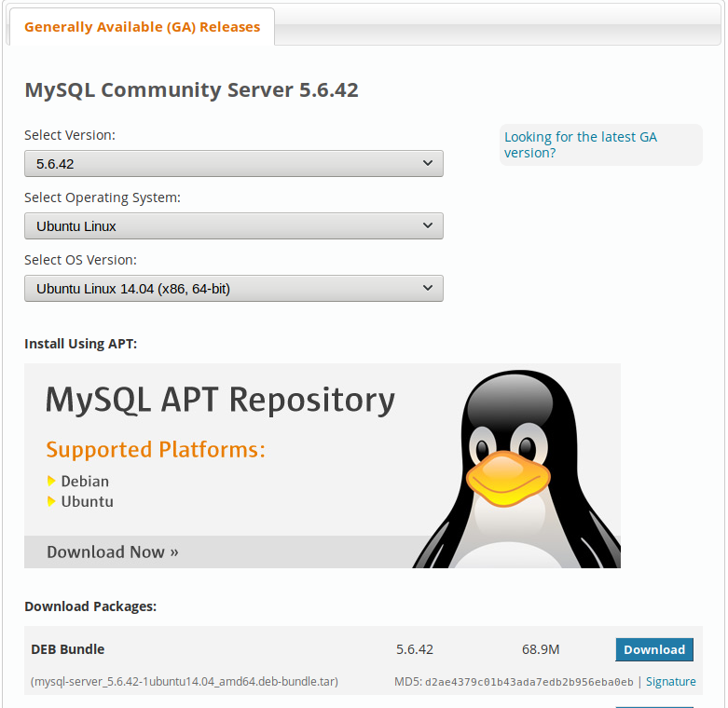728x708 pixels.
Task: Open the Select OS Version dropdown
Action: (x=233, y=288)
